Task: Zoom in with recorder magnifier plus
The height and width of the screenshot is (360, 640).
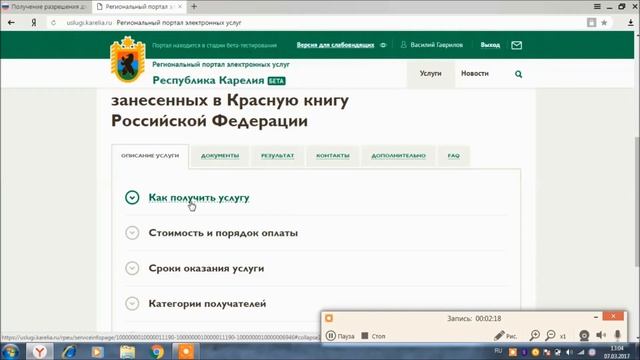Action: (534, 336)
